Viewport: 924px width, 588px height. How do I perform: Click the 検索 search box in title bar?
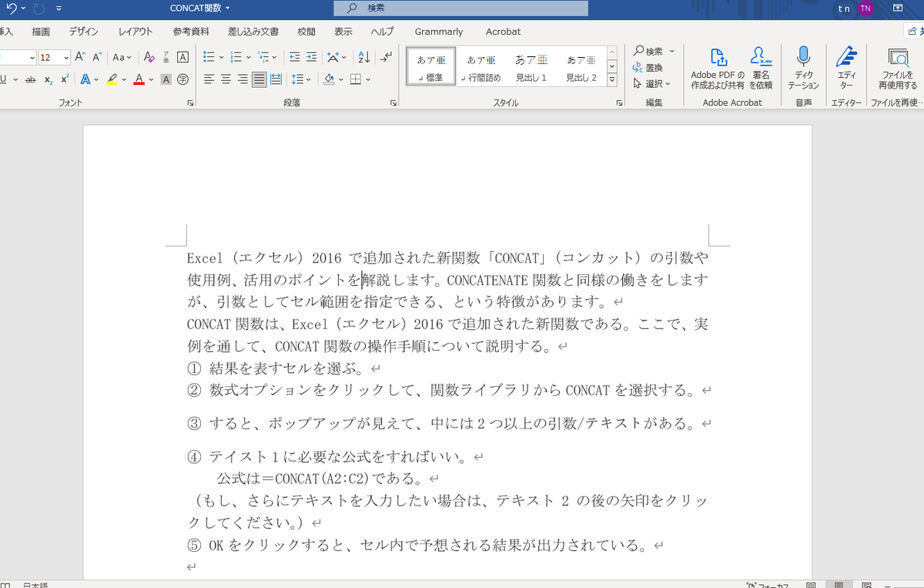coord(460,8)
